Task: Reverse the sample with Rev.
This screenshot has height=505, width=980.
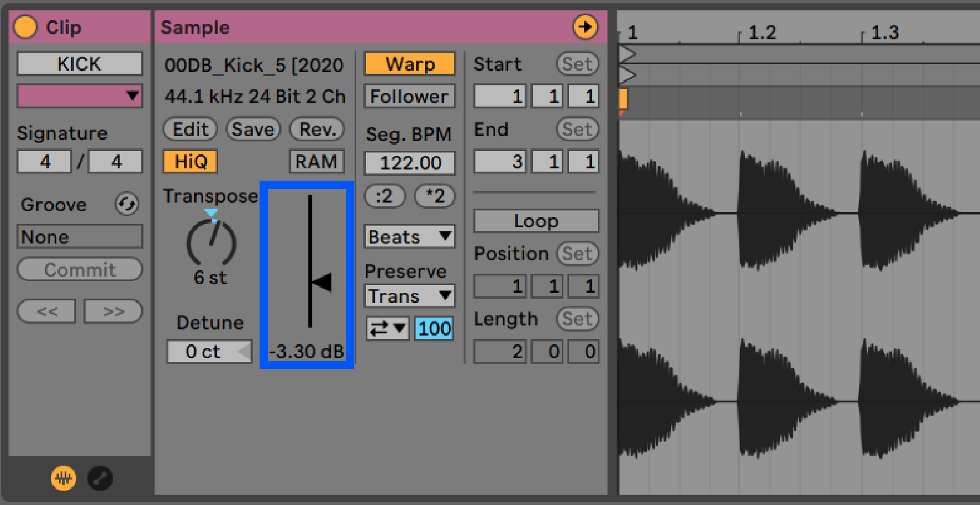Action: 316,128
